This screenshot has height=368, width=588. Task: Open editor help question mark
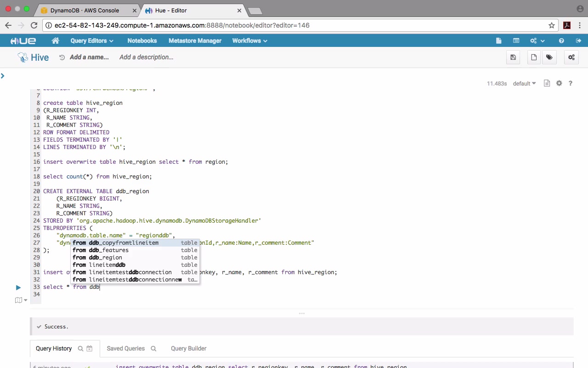click(571, 84)
